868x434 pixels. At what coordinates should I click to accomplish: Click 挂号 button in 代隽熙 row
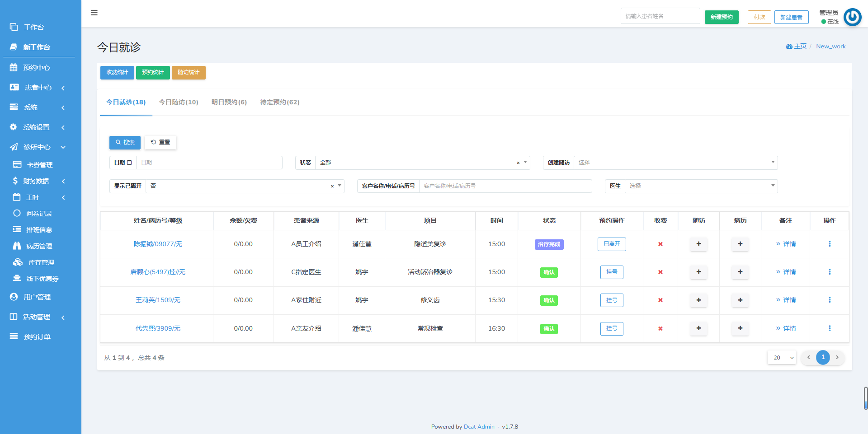pos(612,328)
